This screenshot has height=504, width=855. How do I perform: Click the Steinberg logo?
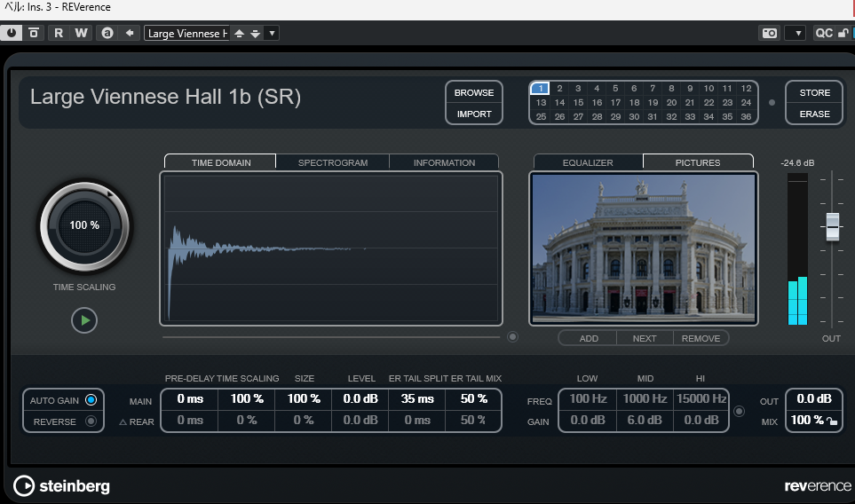click(61, 485)
